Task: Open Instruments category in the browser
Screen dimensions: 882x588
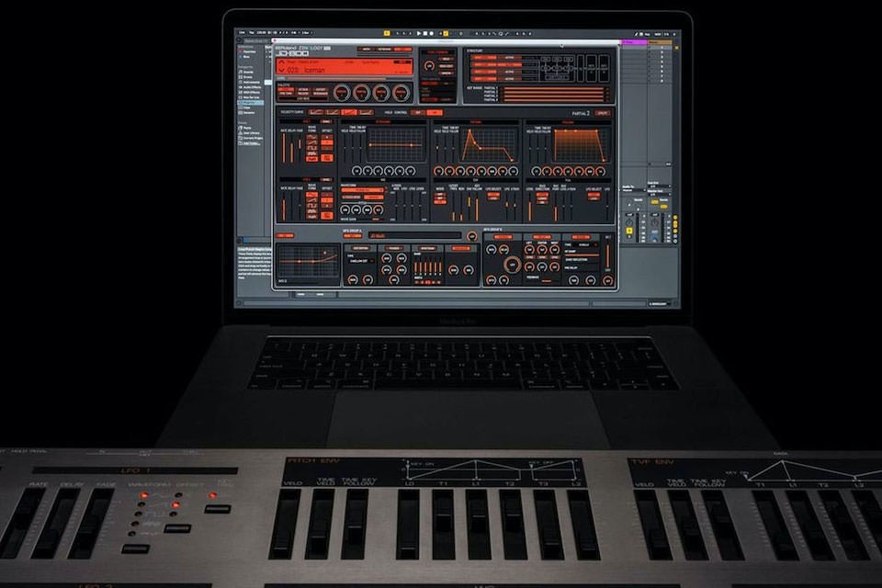Action: [x=251, y=84]
